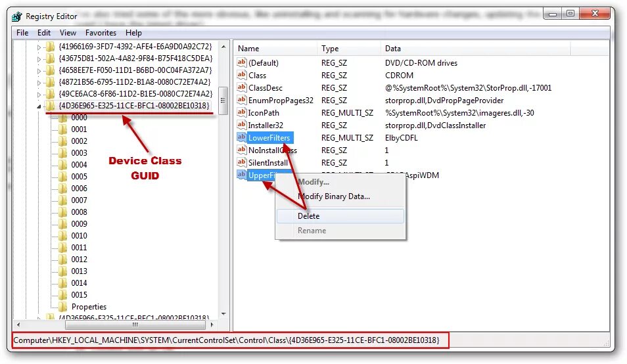Viewport: 627px width, 364px height.
Task: Click the tree pane vertical scrollbar thumb
Action: (223, 101)
